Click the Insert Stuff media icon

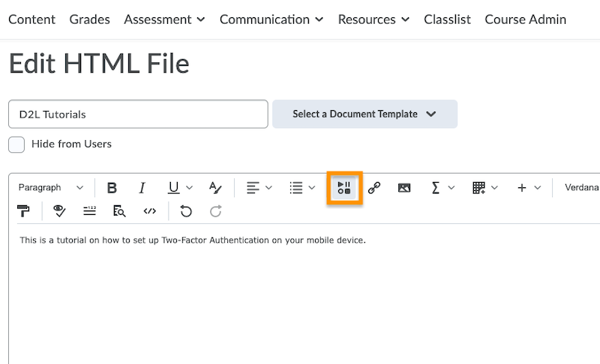coord(345,188)
